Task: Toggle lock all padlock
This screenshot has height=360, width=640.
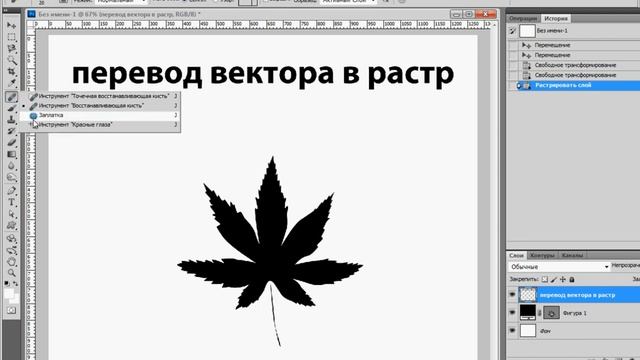Action: click(x=572, y=280)
